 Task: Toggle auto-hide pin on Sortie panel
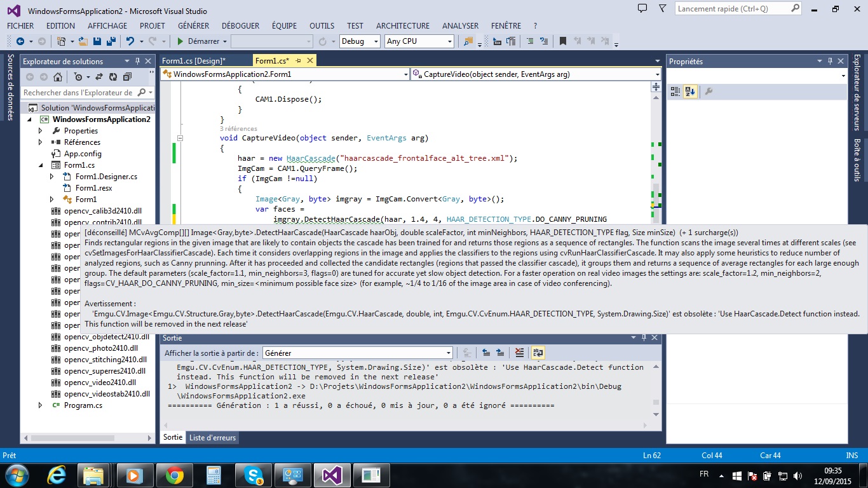point(644,338)
